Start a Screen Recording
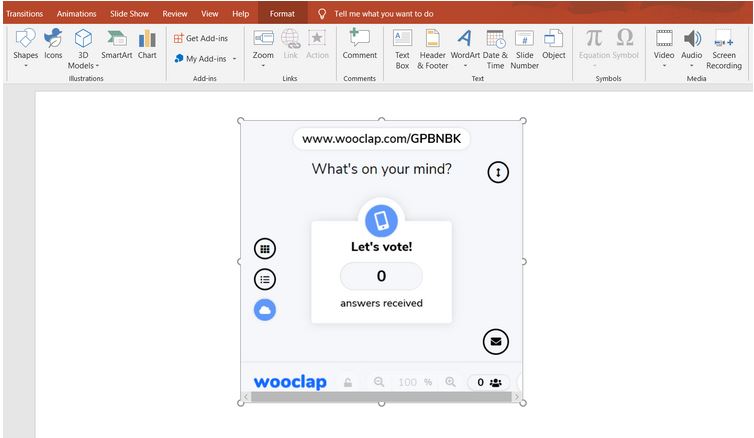The width and height of the screenshot is (754, 438). pyautogui.click(x=724, y=49)
